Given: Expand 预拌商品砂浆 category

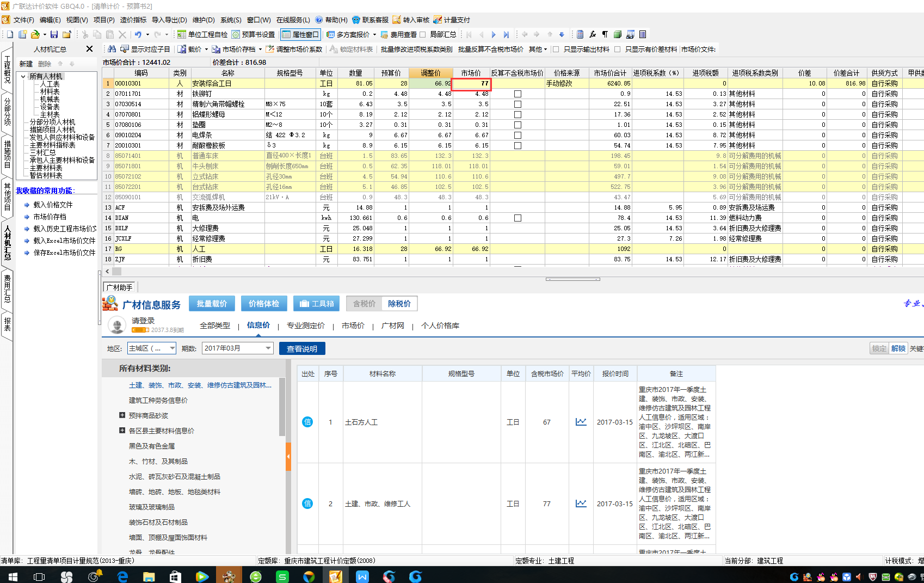Looking at the screenshot, I should tap(122, 415).
